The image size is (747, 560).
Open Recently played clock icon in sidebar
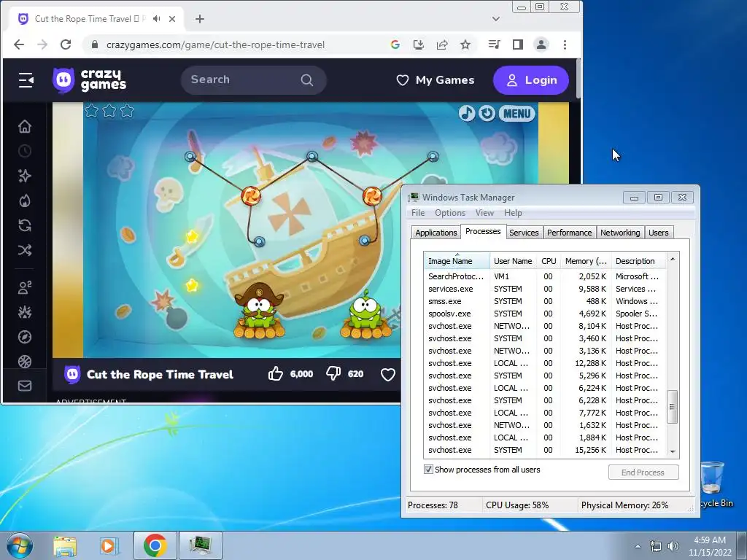pos(25,152)
